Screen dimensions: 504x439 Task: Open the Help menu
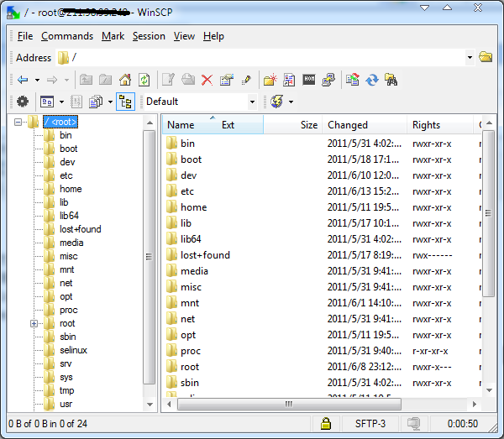[213, 36]
